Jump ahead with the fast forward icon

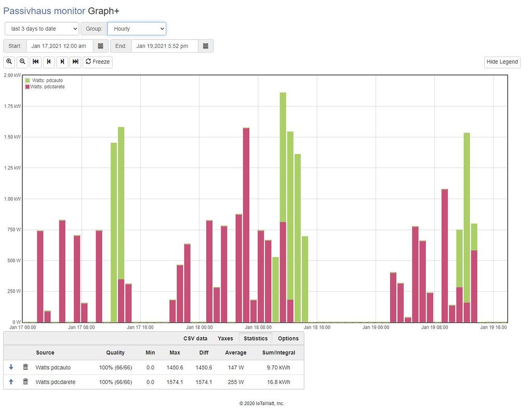click(75, 62)
